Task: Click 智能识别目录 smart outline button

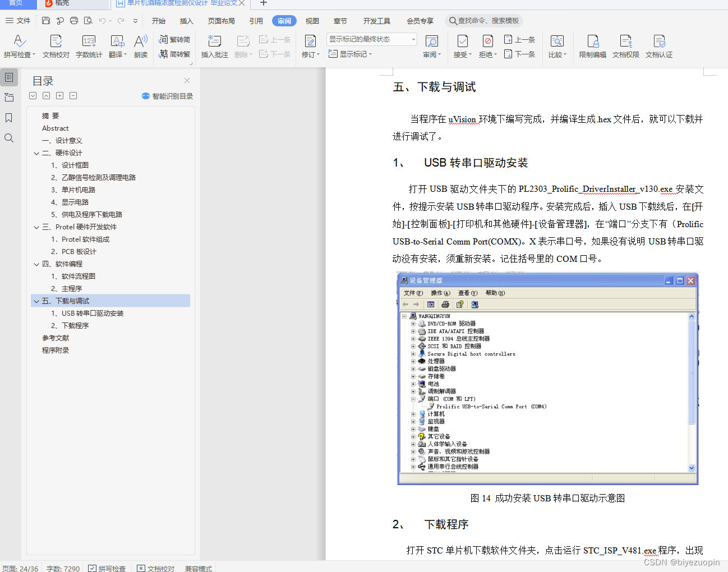Action: (x=168, y=96)
